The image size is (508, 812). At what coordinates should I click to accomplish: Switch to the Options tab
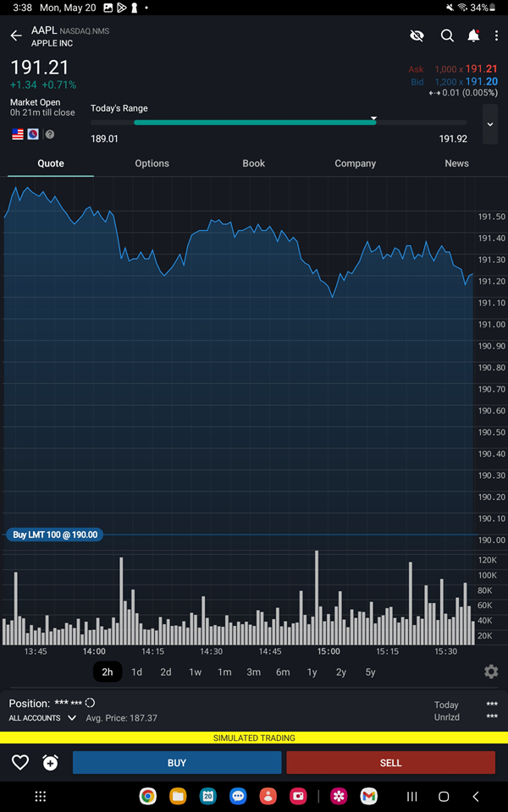coord(152,163)
